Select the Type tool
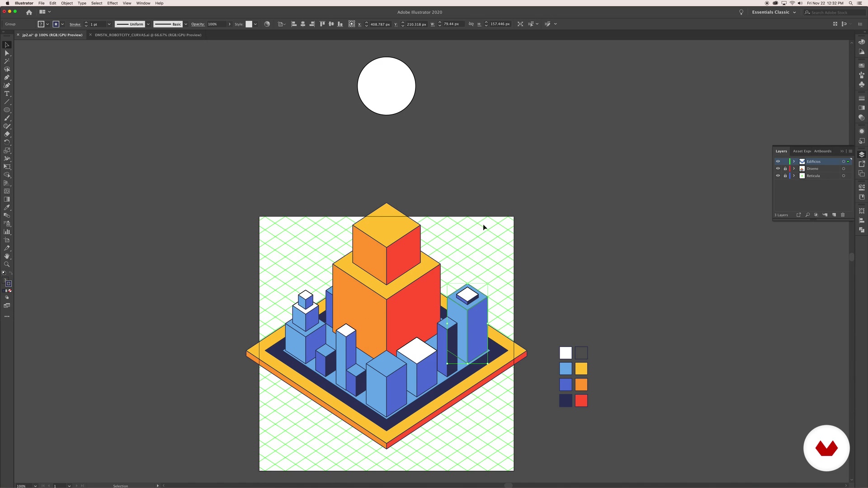Image resolution: width=868 pixels, height=488 pixels. (x=7, y=94)
